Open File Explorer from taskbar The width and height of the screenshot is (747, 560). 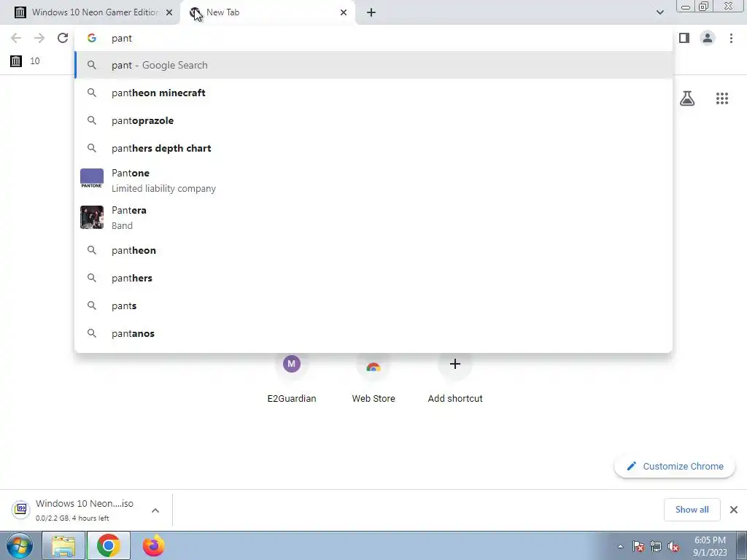[63, 545]
